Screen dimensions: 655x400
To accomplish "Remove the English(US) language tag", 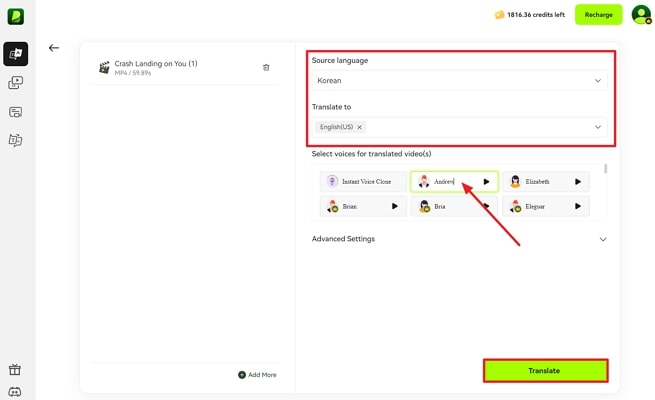I will click(359, 127).
